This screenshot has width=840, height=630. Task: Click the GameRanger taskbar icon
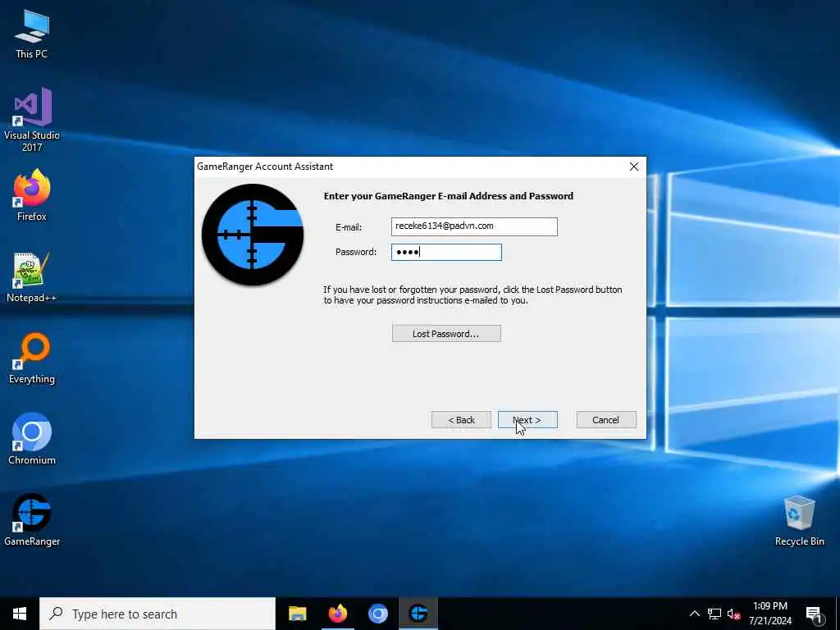[418, 614]
